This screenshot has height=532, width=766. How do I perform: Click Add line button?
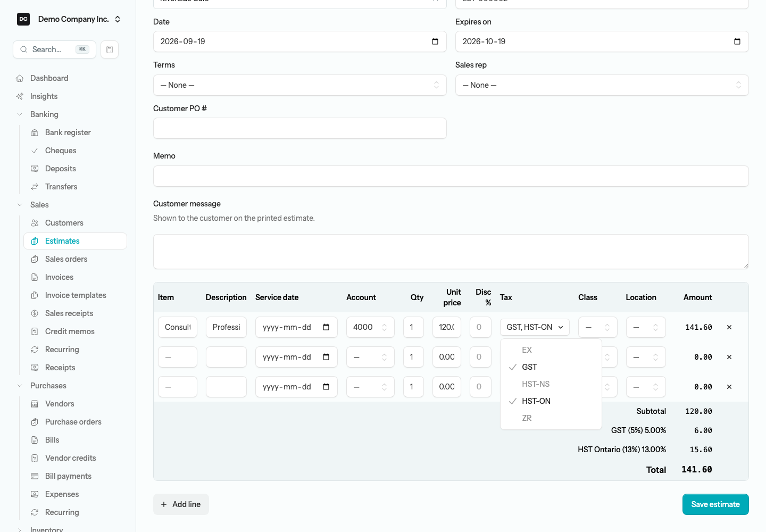click(x=181, y=504)
